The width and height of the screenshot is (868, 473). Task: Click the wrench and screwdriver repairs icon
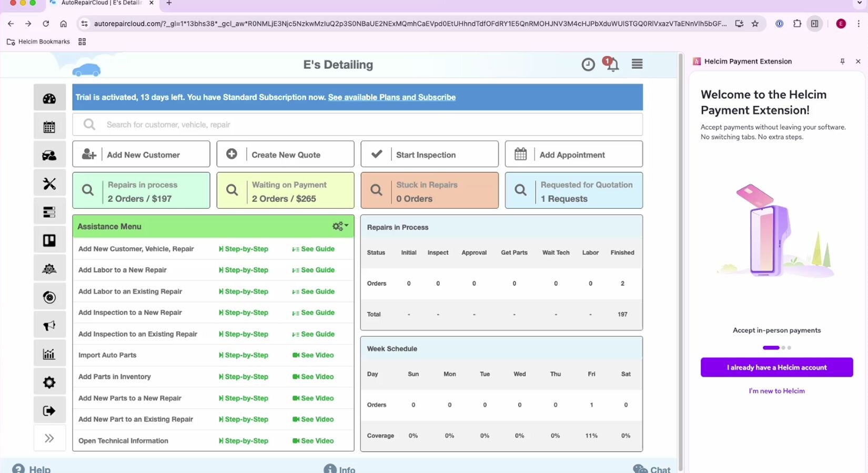pyautogui.click(x=49, y=183)
